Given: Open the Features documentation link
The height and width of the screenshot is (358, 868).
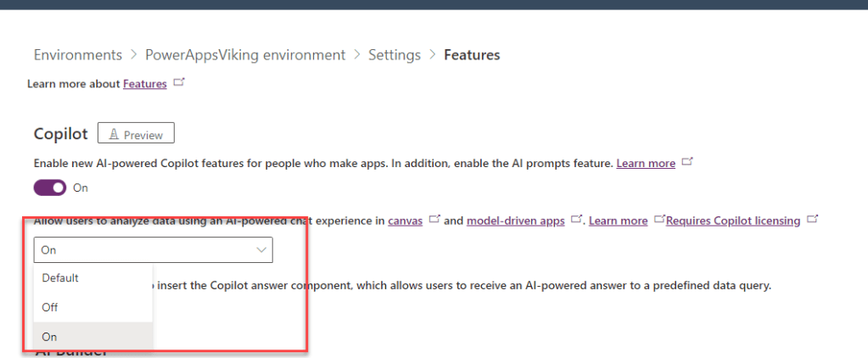Looking at the screenshot, I should click(144, 84).
